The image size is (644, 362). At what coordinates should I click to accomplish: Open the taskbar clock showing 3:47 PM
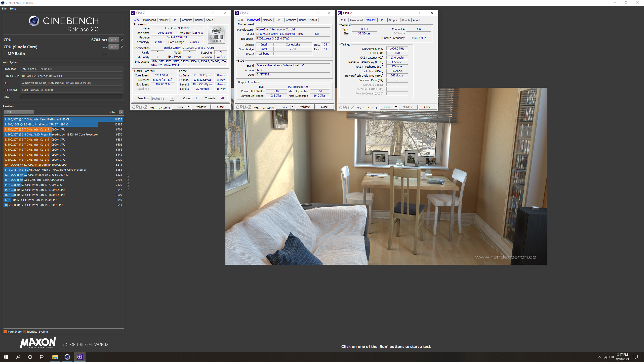coord(623,357)
